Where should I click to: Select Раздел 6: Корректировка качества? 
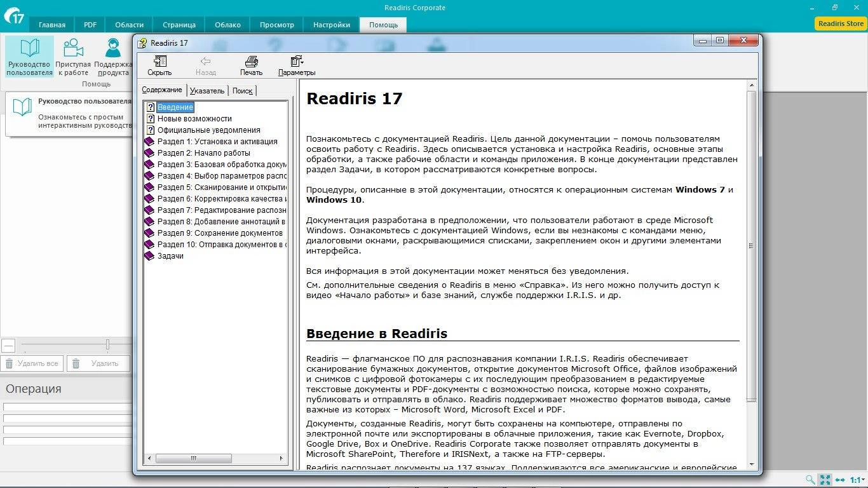[x=222, y=199]
